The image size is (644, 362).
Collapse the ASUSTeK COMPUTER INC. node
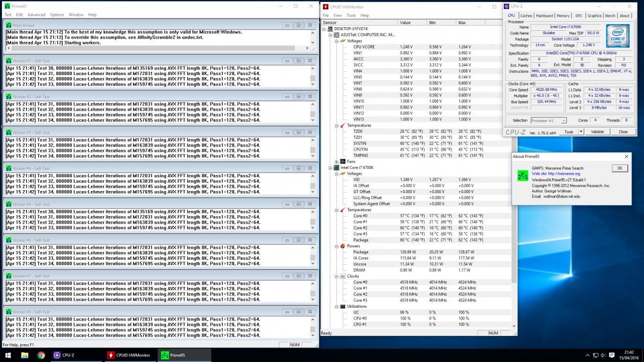pos(330,35)
